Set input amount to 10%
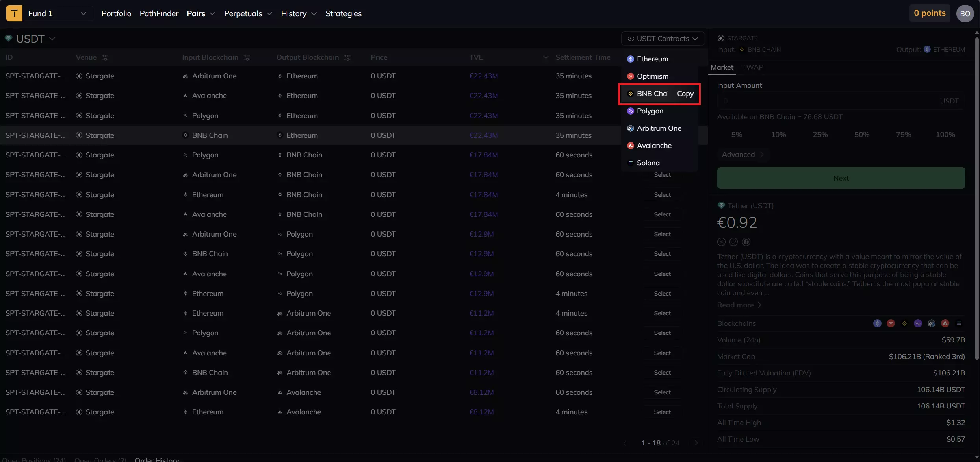 coord(778,135)
